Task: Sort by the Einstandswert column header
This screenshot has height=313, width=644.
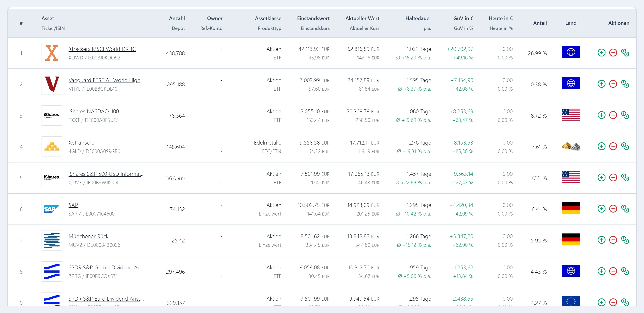Action: (313, 18)
